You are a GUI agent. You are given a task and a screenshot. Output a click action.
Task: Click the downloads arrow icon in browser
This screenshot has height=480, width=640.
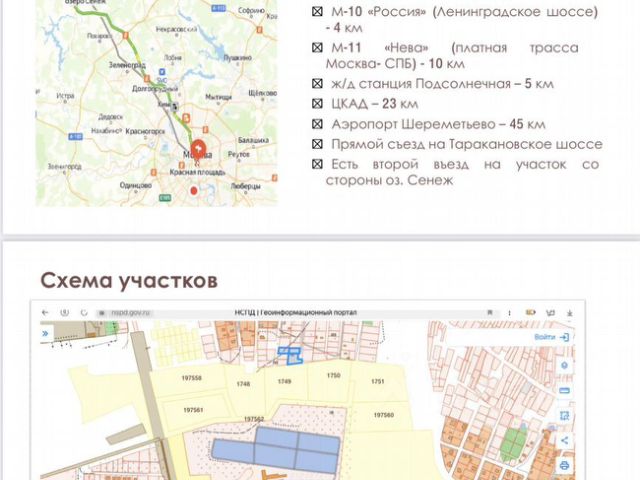pyautogui.click(x=569, y=313)
